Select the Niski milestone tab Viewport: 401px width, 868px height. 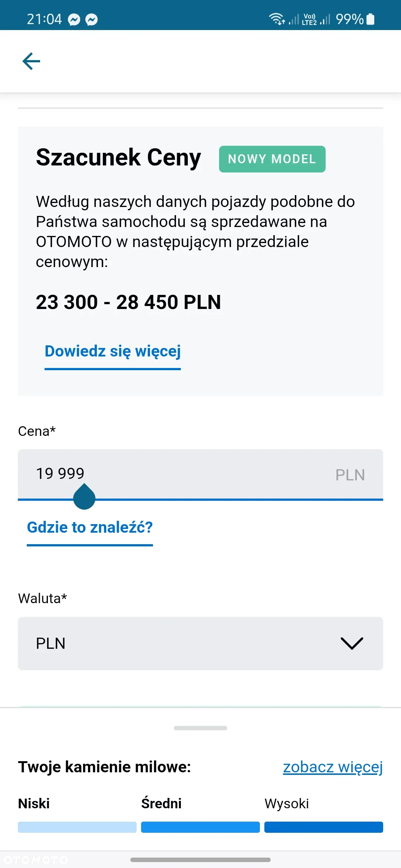click(x=34, y=803)
